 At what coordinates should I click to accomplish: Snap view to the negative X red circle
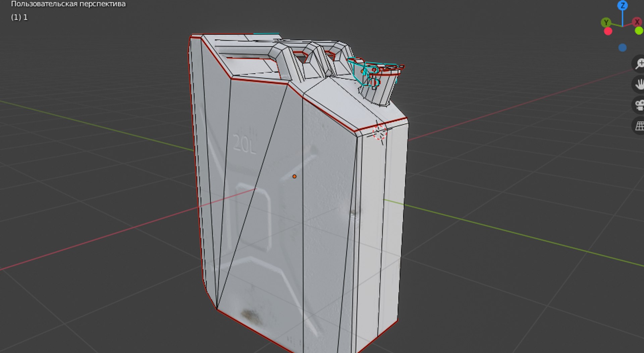(608, 31)
